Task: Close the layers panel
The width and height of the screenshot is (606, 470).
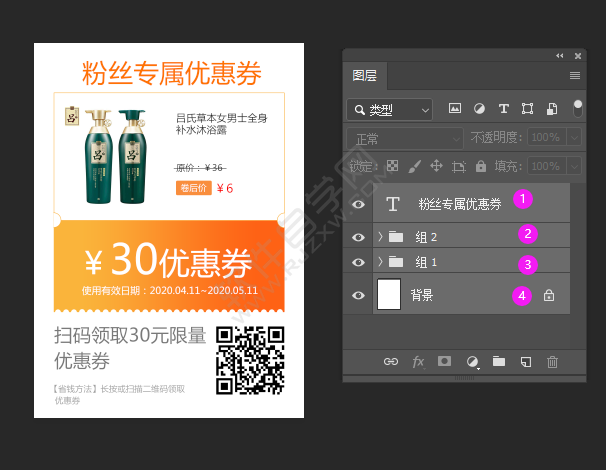Action: (x=578, y=56)
